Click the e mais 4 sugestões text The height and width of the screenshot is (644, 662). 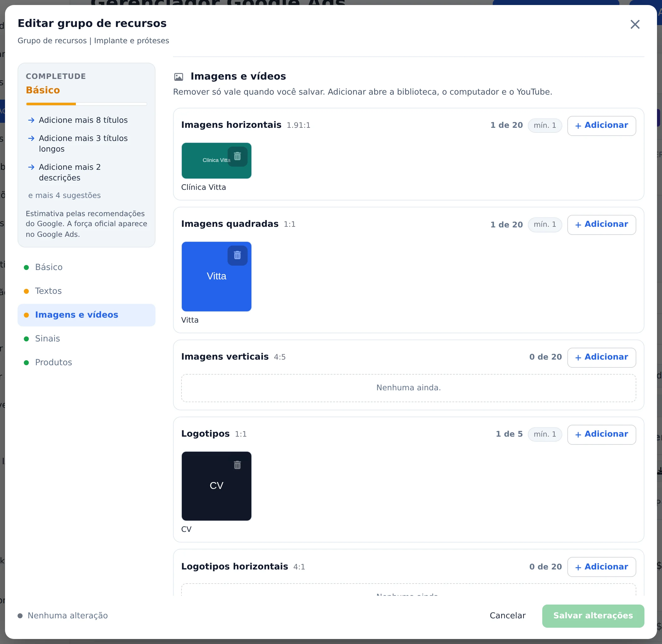(x=64, y=195)
